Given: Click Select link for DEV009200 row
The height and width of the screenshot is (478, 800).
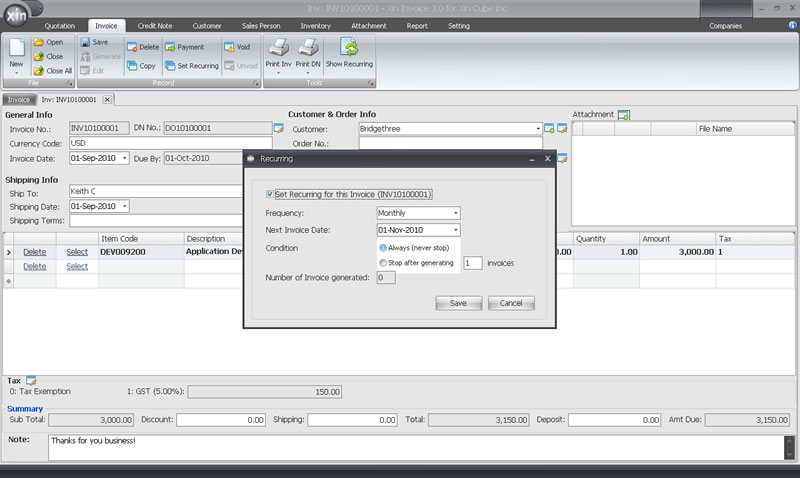Looking at the screenshot, I should point(77,252).
